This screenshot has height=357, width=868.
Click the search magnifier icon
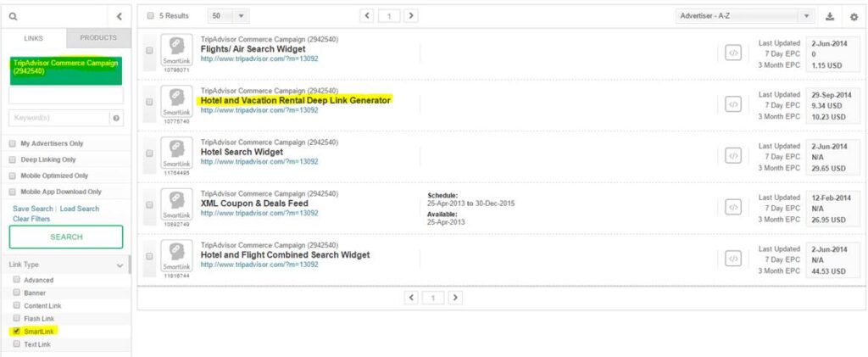pyautogui.click(x=14, y=17)
